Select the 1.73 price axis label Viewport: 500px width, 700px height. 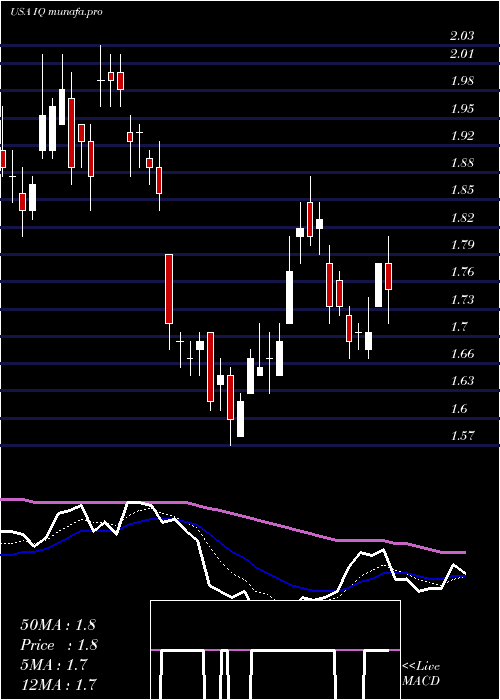tap(462, 300)
